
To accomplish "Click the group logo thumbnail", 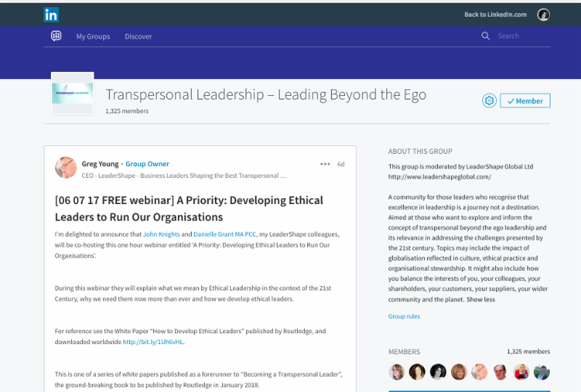I will coord(72,94).
